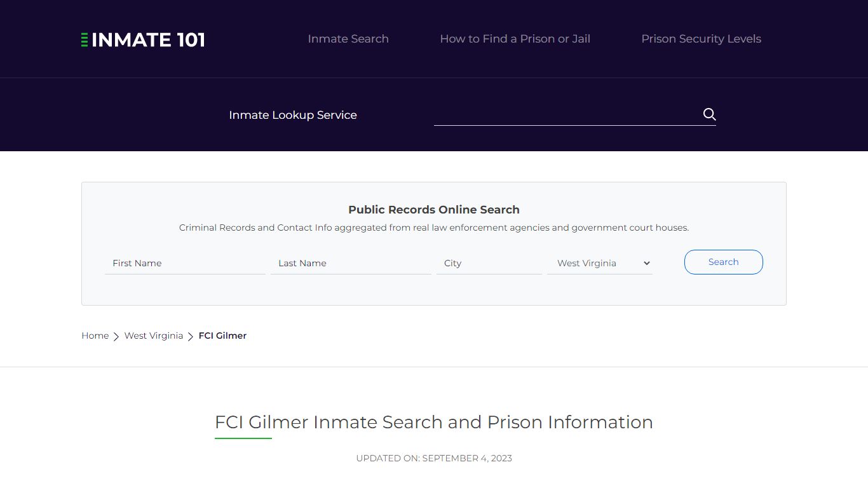Click the chevron after West Virginia breadcrumb
Screen dimensions: 868x488
pos(191,336)
